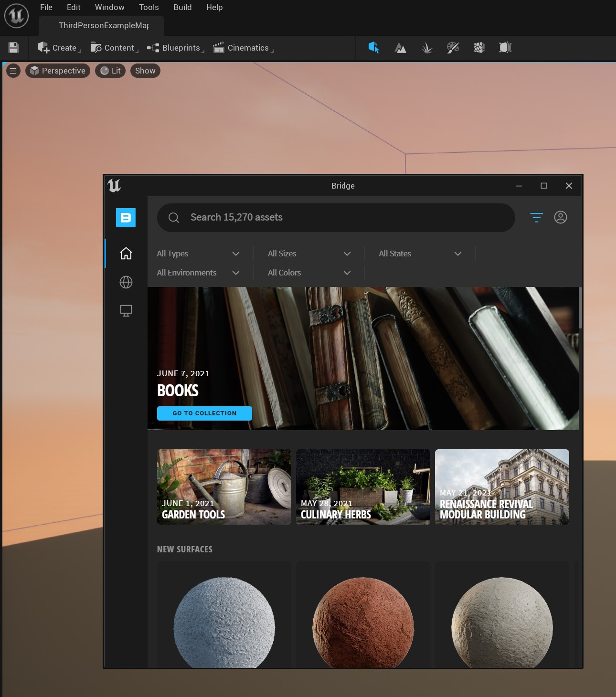Toggle the Lit viewport shading
The width and height of the screenshot is (616, 697).
pyautogui.click(x=110, y=70)
